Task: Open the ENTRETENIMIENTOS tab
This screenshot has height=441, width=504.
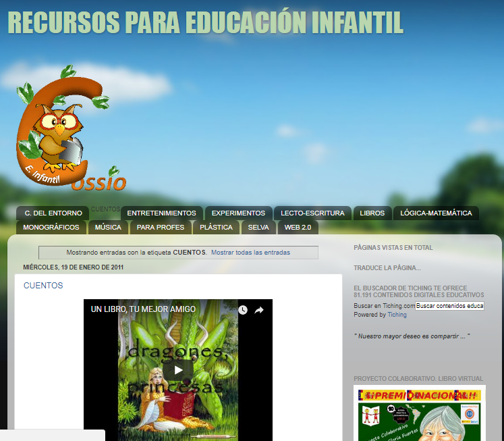Action: point(161,213)
